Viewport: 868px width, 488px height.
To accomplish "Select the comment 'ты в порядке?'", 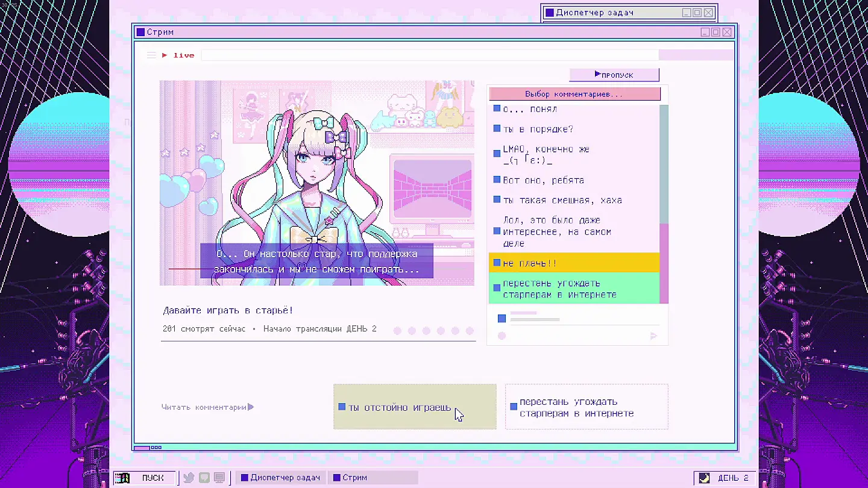I will 574,129.
